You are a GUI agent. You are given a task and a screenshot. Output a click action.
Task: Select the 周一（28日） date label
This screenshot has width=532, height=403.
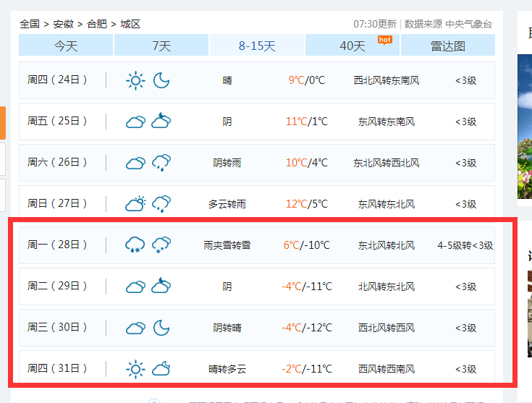tap(57, 245)
